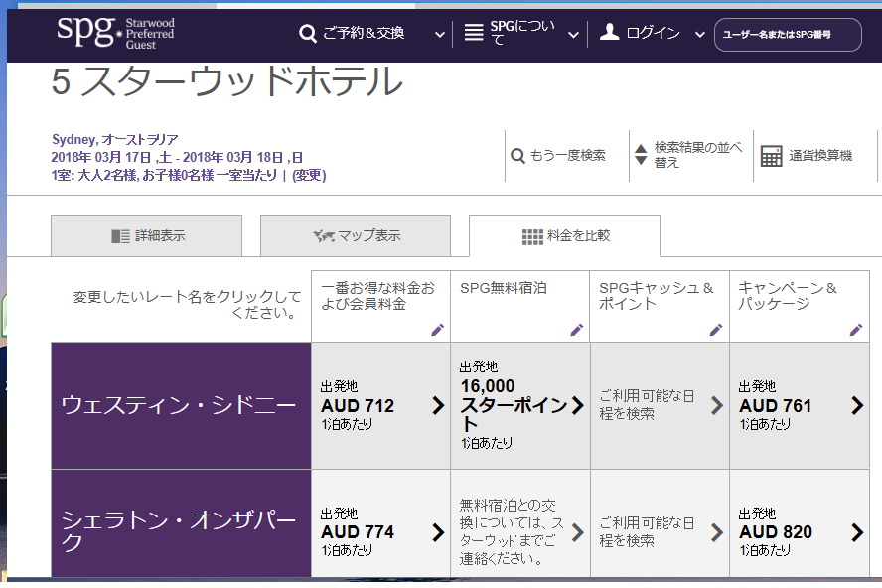Viewport: 882px width, 588px height.
Task: Click pencil icon in SPG無料宿泊 column
Action: (576, 330)
